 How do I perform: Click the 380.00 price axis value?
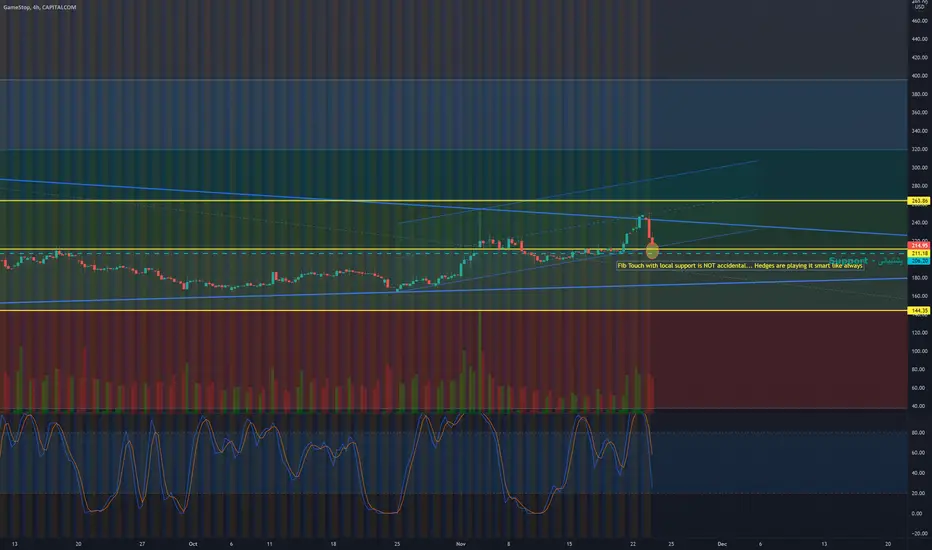pos(919,95)
